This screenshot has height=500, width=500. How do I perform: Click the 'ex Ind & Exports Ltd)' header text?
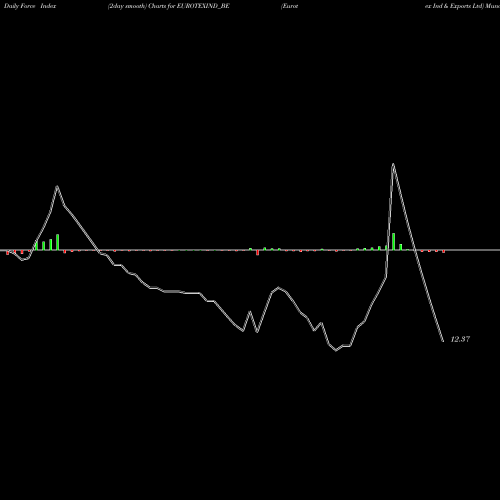coord(454,6)
